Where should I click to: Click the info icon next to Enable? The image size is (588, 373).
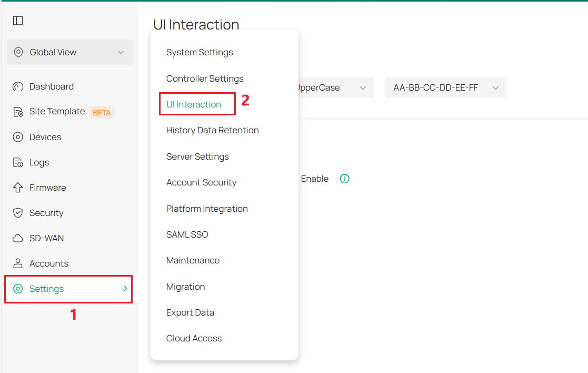[345, 179]
